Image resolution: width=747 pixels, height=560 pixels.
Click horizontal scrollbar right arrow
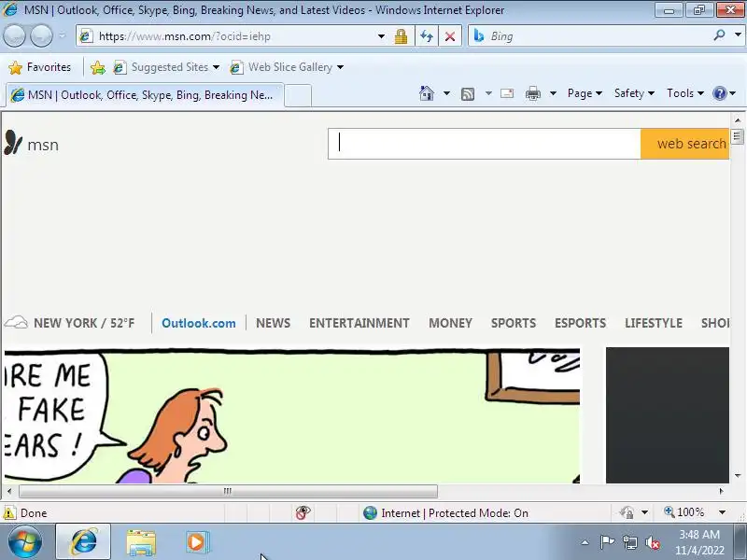tap(721, 491)
